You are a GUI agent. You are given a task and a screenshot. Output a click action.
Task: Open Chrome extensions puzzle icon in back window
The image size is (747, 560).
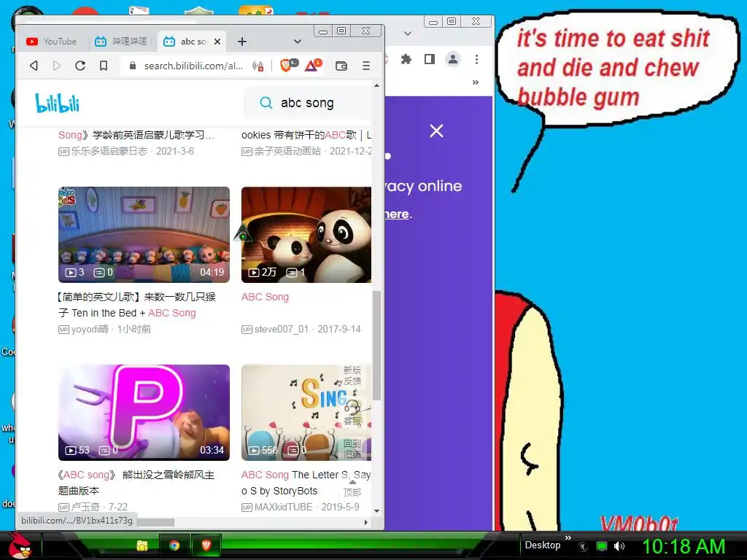click(x=406, y=59)
